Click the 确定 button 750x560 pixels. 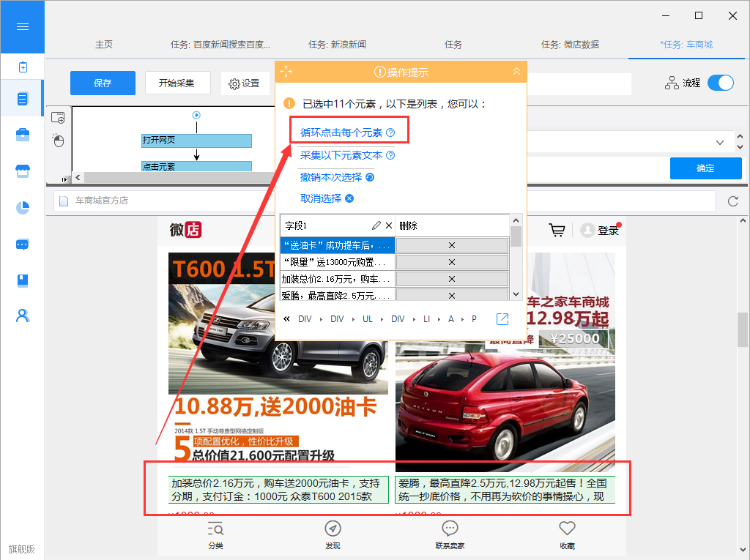[705, 168]
